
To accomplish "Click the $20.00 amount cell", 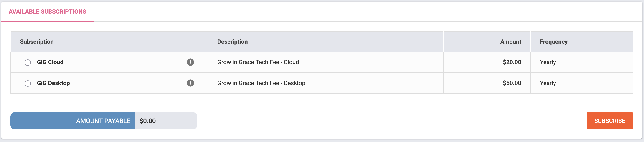I will coord(487,62).
